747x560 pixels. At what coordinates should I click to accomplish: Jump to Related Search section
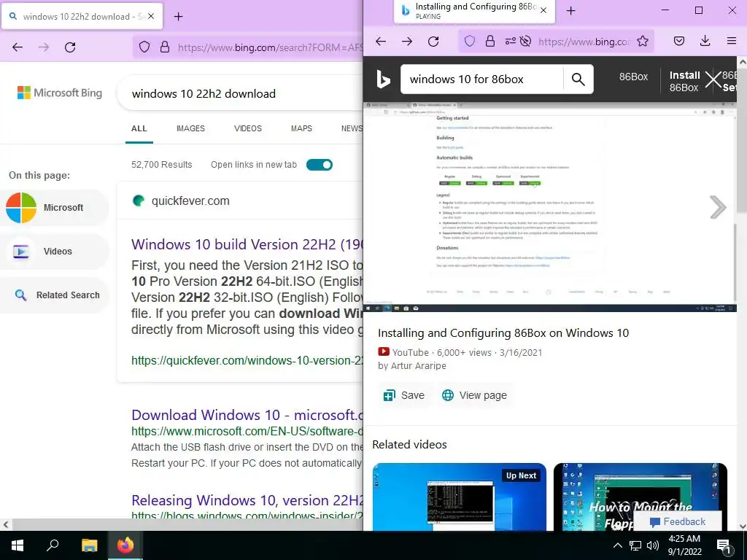coord(54,295)
